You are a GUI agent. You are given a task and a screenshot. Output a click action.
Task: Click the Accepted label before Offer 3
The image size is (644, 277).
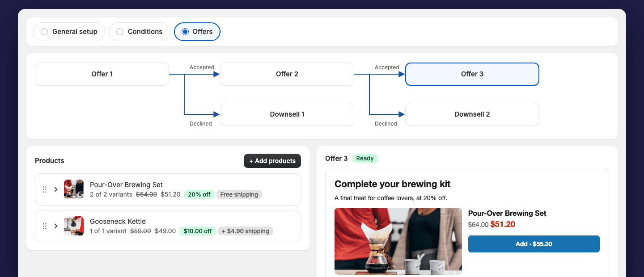[387, 67]
